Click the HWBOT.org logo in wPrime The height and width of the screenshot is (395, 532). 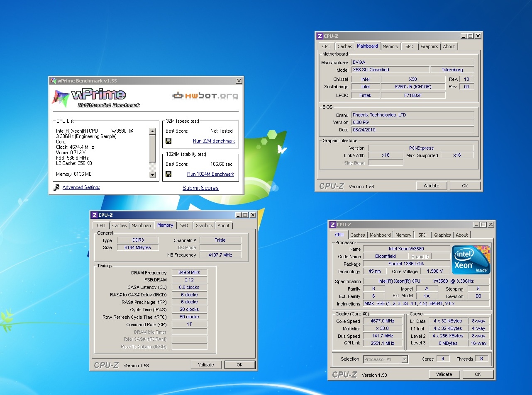pos(205,96)
